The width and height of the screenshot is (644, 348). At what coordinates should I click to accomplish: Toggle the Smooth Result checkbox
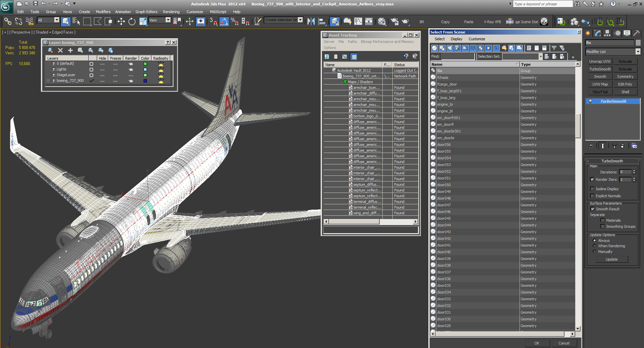592,209
